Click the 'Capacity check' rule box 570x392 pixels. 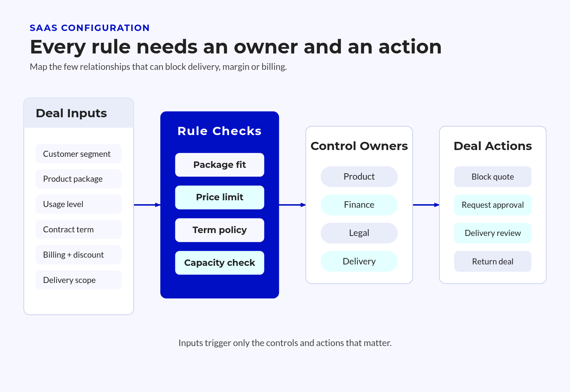pos(219,263)
